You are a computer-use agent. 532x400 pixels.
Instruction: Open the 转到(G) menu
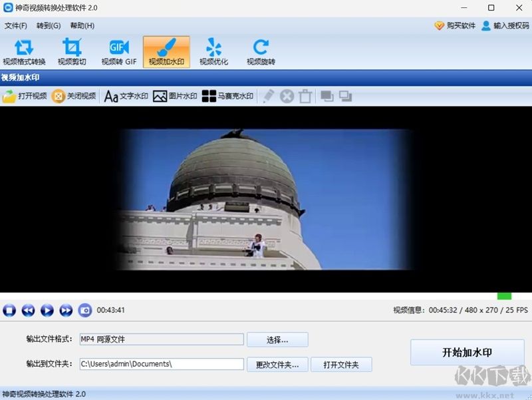49,26
